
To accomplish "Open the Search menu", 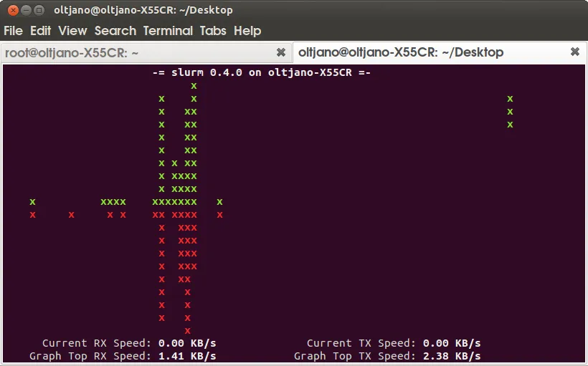I will click(115, 31).
